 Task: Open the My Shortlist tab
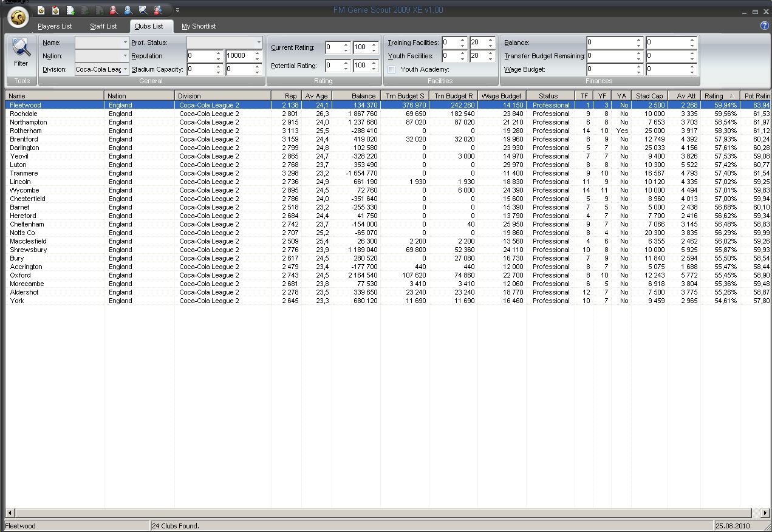point(199,26)
